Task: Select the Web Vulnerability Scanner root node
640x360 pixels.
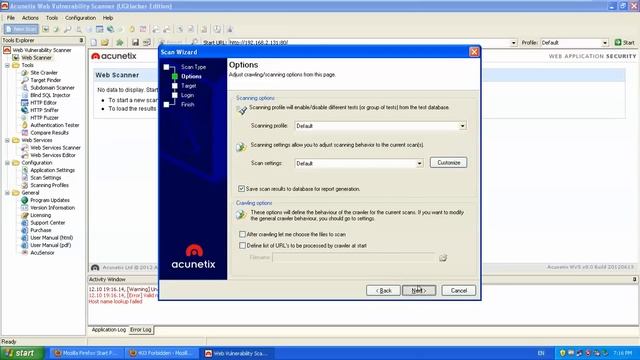Action: tap(42, 50)
